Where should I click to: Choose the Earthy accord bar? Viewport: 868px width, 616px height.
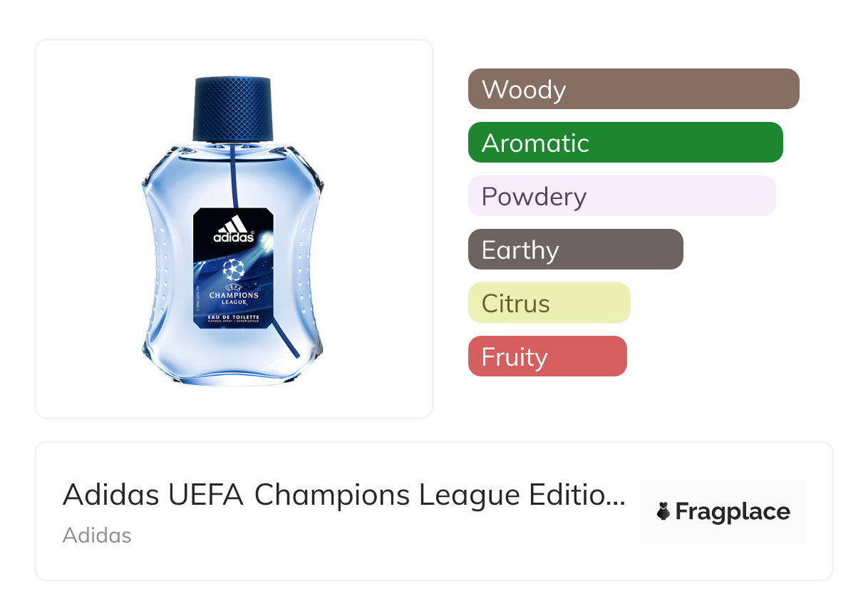[x=575, y=250]
